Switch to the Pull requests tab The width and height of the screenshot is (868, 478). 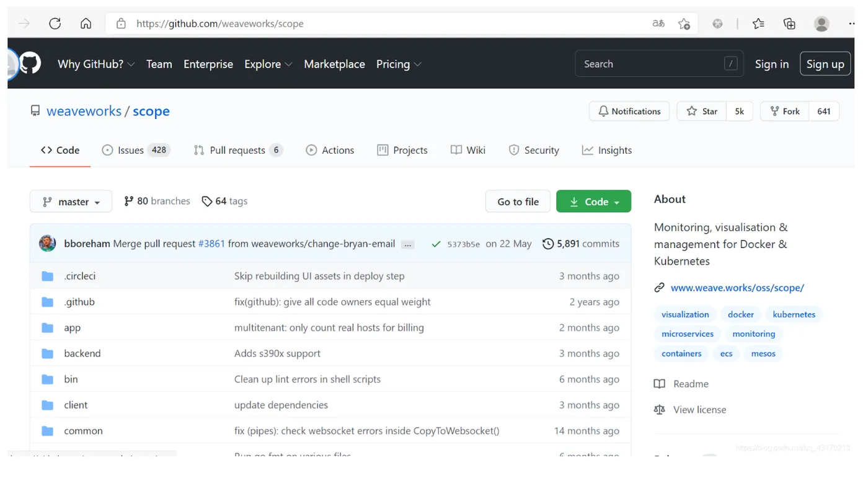click(238, 150)
